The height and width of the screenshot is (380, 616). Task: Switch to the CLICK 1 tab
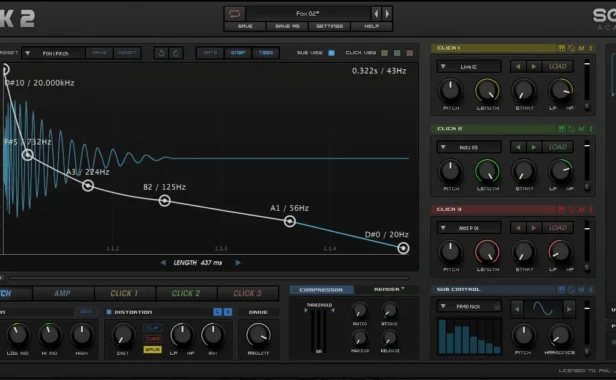(124, 293)
